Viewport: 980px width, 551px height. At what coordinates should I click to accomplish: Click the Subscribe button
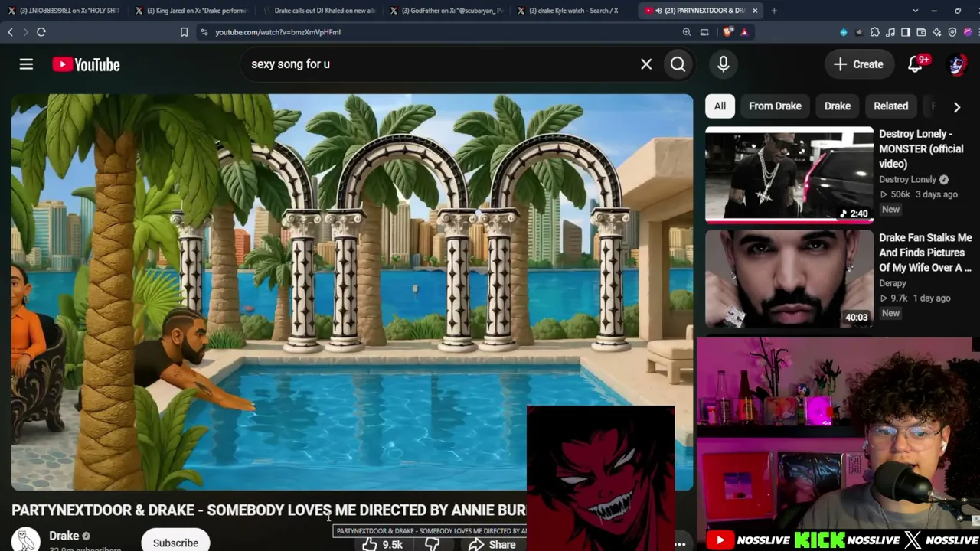pos(175,542)
